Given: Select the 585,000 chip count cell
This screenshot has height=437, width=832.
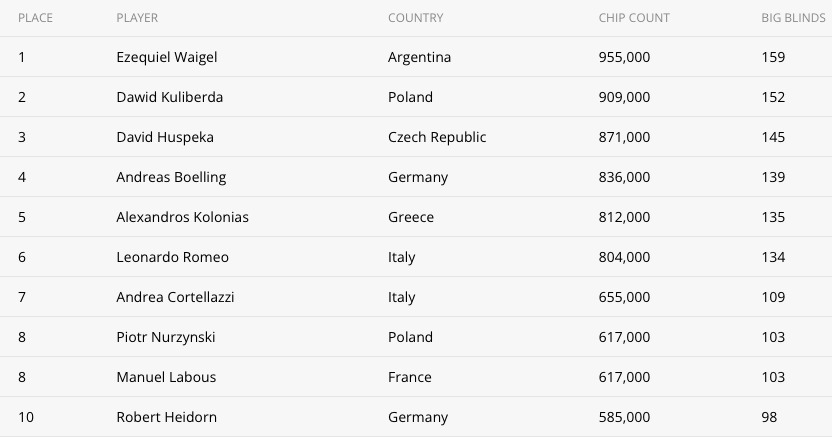Looking at the screenshot, I should 624,417.
